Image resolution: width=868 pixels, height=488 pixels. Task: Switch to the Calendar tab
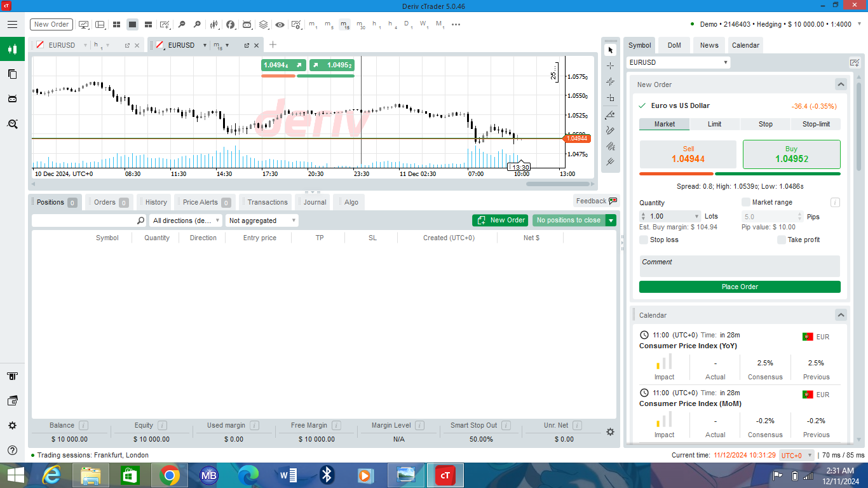tap(745, 45)
